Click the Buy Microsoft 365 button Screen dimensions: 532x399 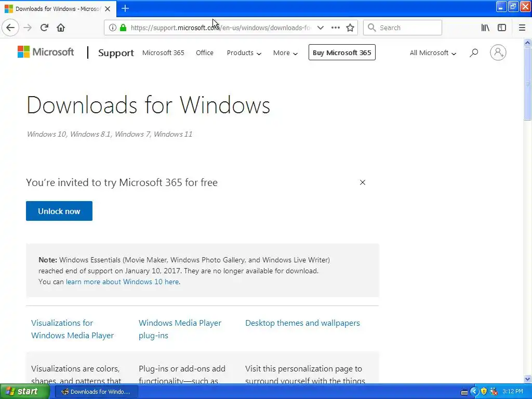pos(342,52)
